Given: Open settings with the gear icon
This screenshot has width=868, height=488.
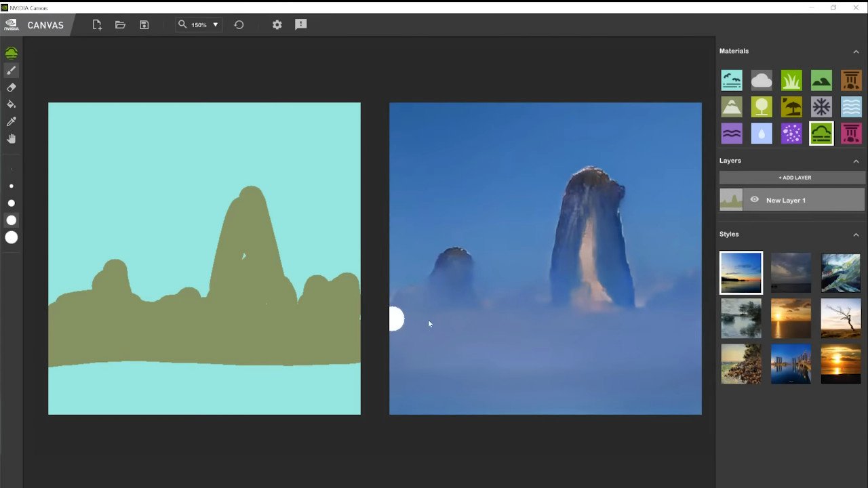Looking at the screenshot, I should pos(277,24).
